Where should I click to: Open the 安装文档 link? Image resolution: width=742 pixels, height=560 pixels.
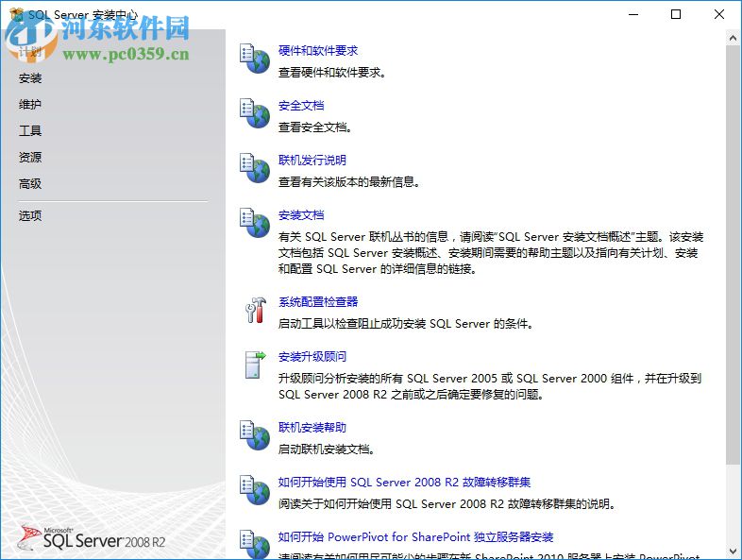click(x=301, y=215)
